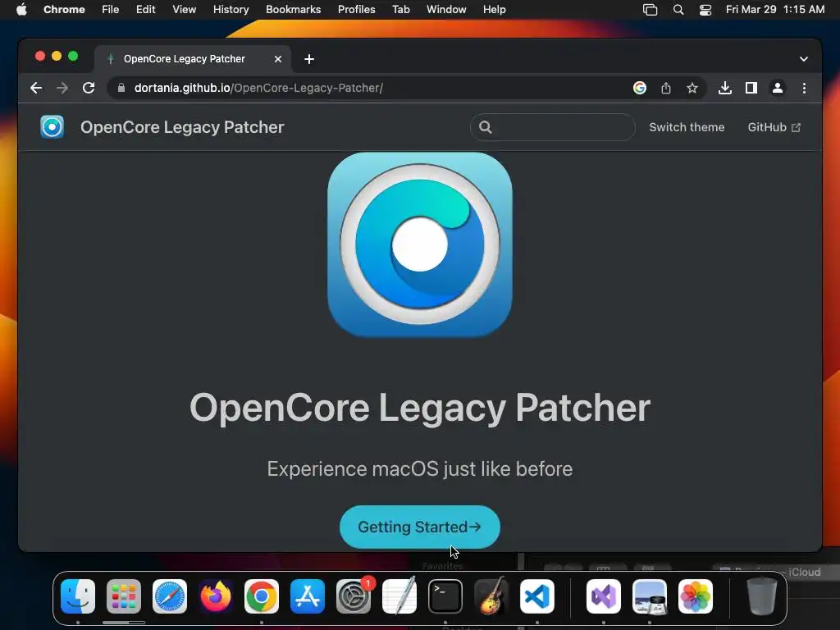Open the Profiles menu
The height and width of the screenshot is (630, 840).
click(356, 9)
